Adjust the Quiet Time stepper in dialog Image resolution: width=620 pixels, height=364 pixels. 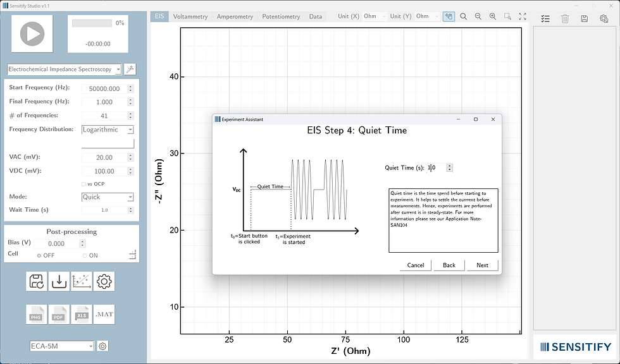pos(450,168)
